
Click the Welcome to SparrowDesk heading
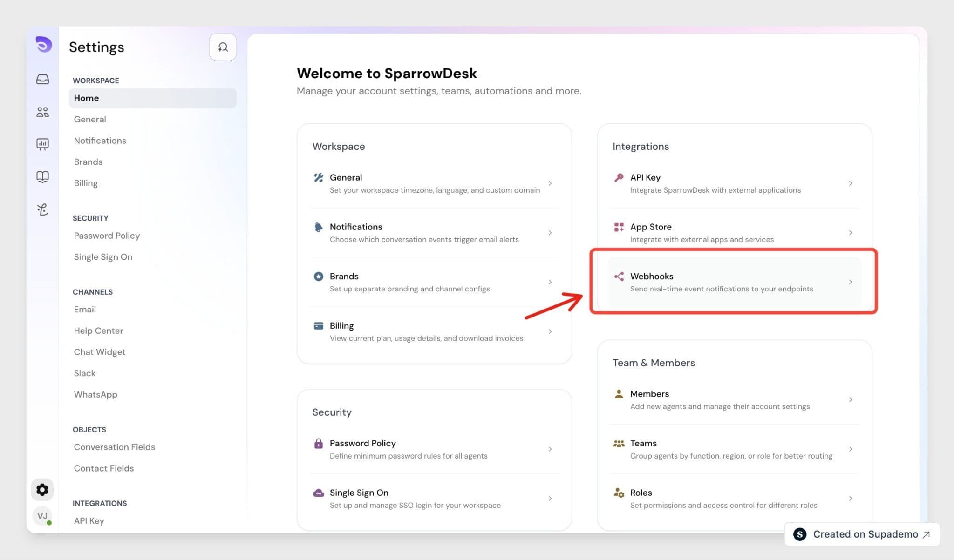[x=387, y=74]
